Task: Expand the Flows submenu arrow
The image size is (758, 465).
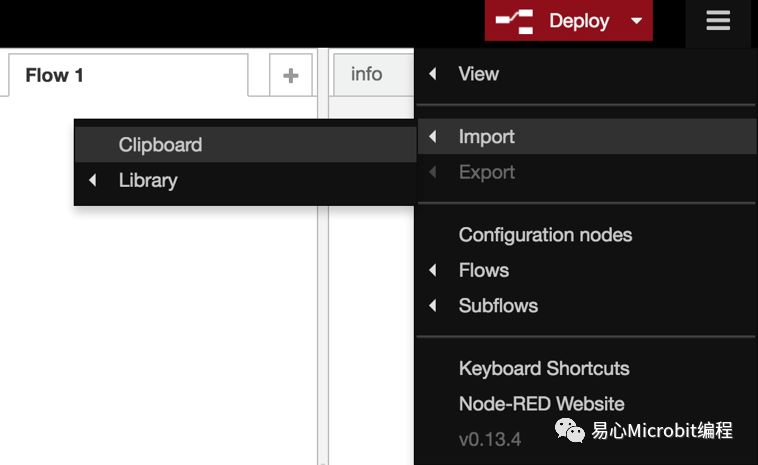Action: point(433,270)
